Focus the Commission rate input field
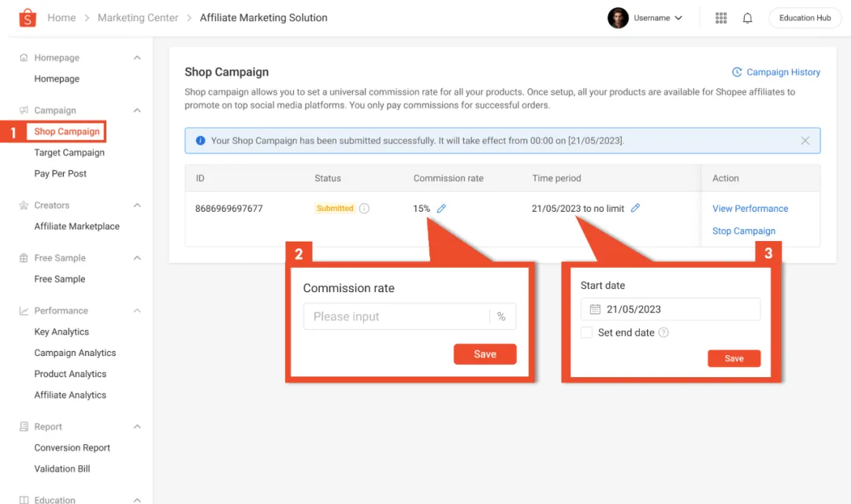This screenshot has height=504, width=851. point(410,317)
